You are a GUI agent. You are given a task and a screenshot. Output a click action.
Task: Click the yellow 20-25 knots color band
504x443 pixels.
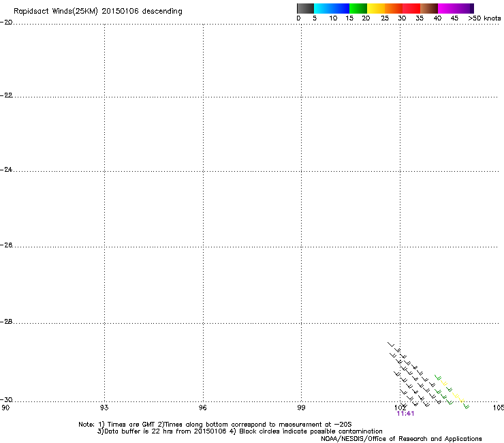376,8
